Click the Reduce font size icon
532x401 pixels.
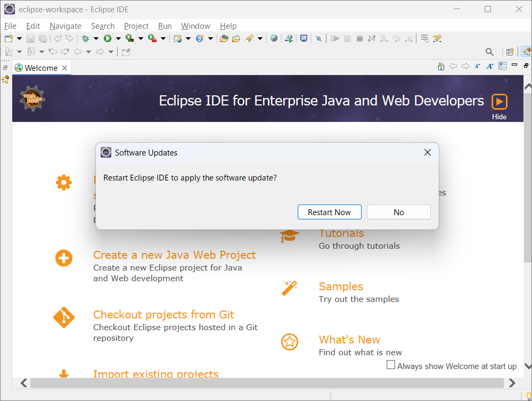[477, 66]
